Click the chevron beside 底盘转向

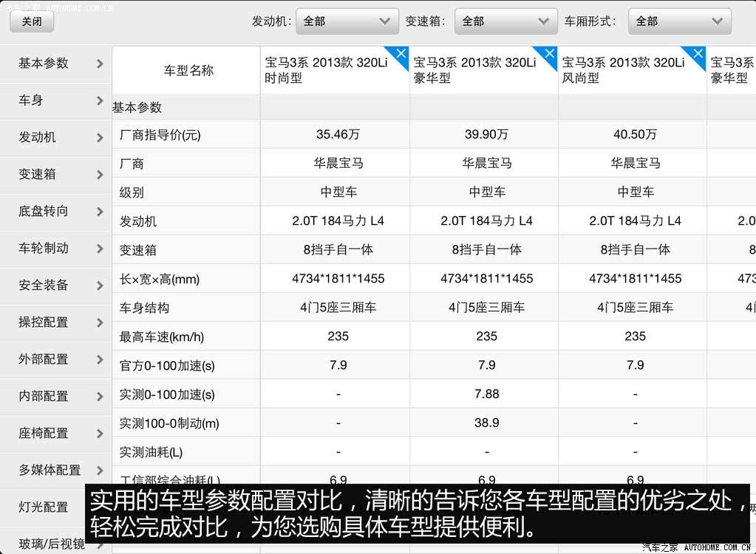point(100,212)
